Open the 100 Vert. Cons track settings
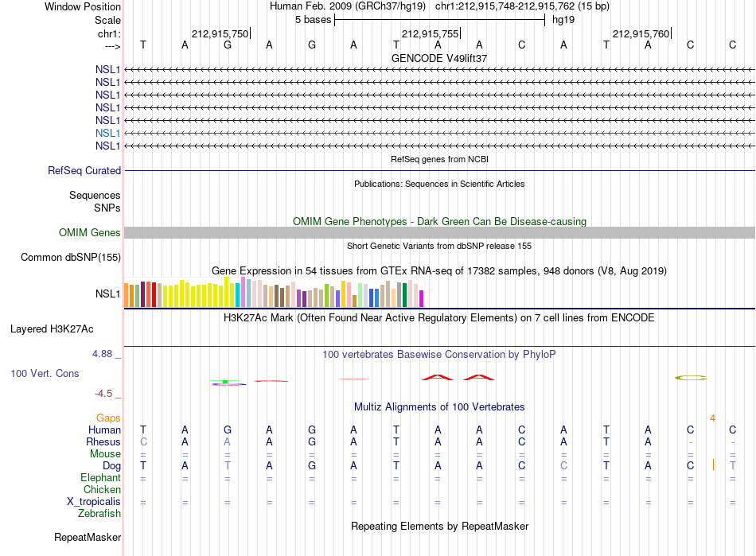This screenshot has width=756, height=556. point(45,373)
